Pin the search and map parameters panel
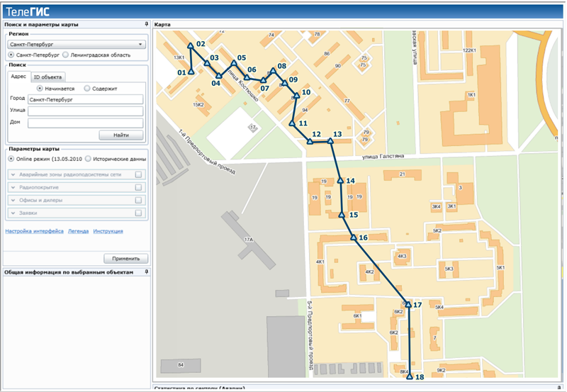 pyautogui.click(x=145, y=24)
